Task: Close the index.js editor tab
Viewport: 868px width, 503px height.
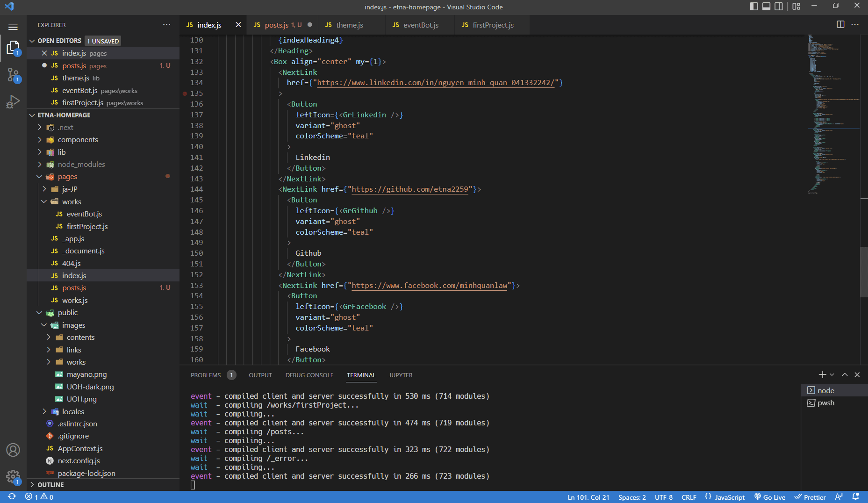Action: tap(238, 25)
